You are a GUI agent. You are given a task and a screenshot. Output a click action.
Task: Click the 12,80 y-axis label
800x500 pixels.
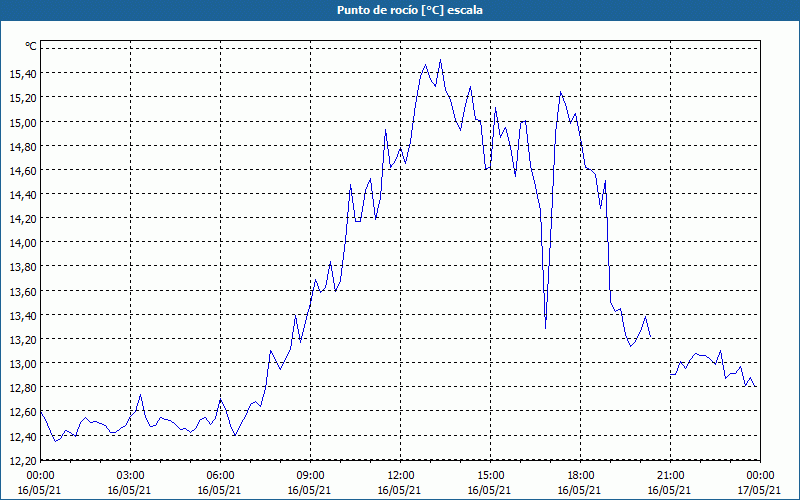click(23, 388)
